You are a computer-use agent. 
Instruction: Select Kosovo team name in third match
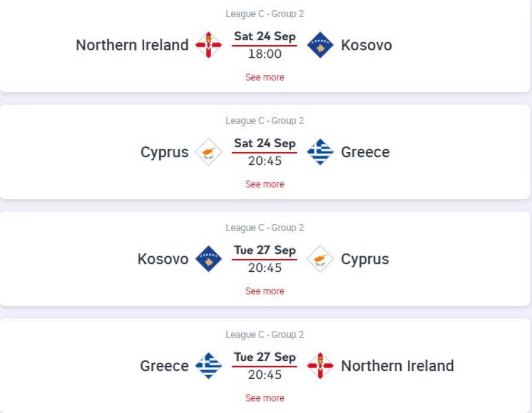pos(163,259)
